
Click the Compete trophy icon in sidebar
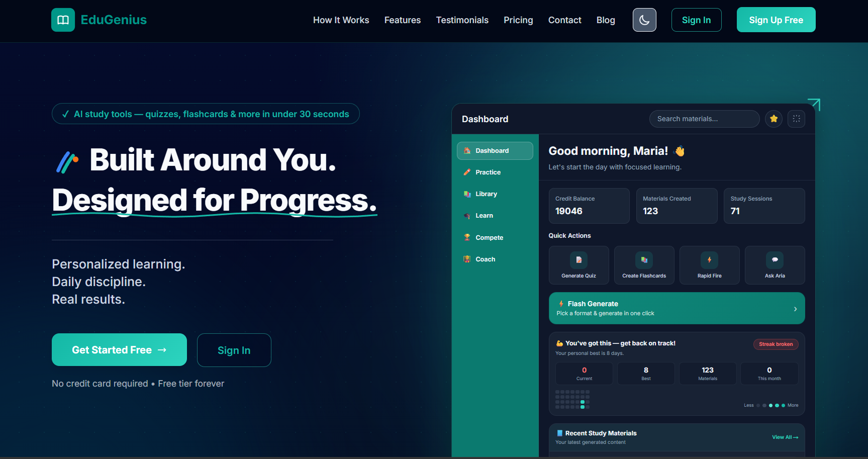pos(467,237)
